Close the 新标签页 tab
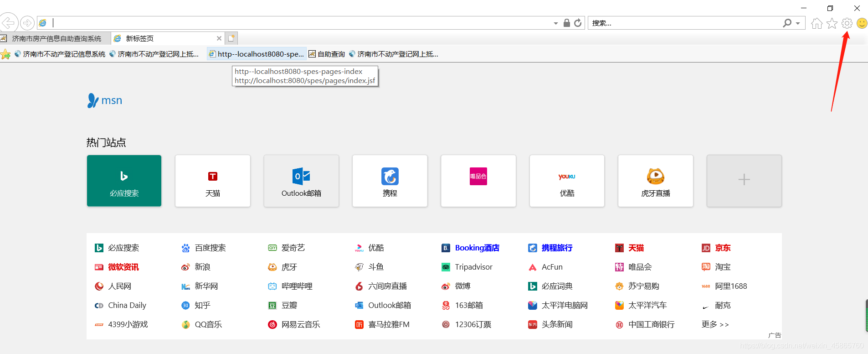The width and height of the screenshot is (868, 354). click(219, 38)
